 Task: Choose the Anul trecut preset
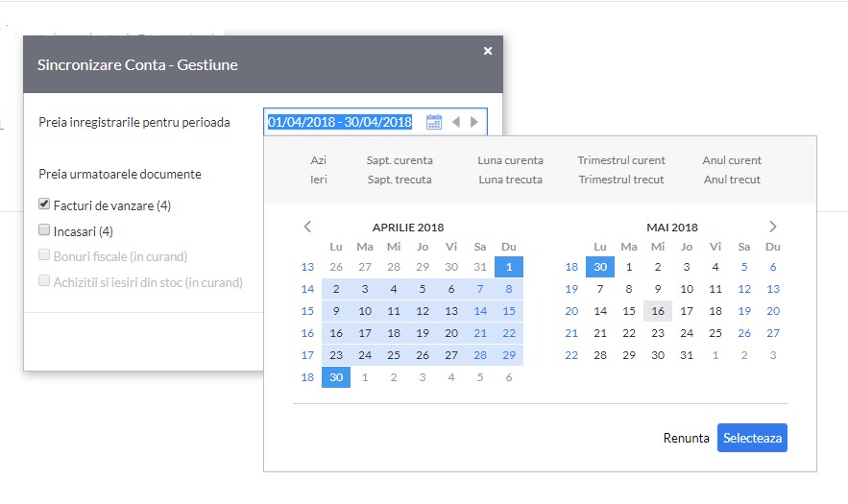pyautogui.click(x=732, y=180)
